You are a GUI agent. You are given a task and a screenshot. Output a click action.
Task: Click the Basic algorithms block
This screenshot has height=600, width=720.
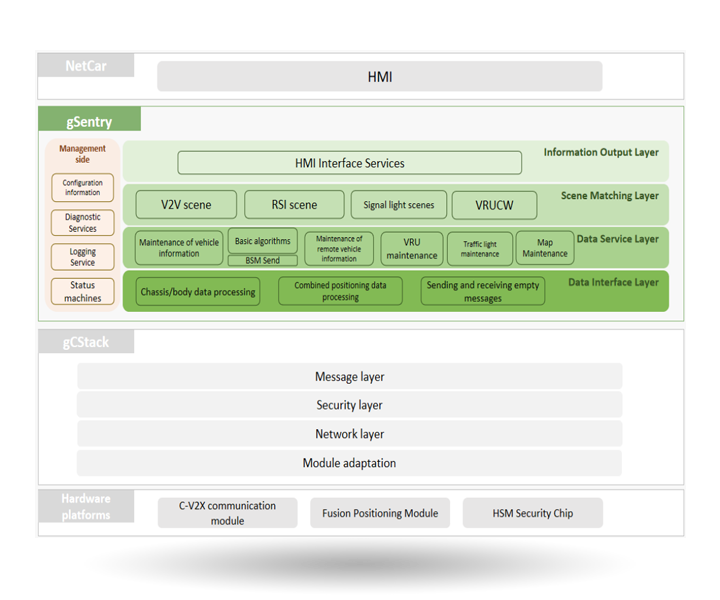point(263,241)
